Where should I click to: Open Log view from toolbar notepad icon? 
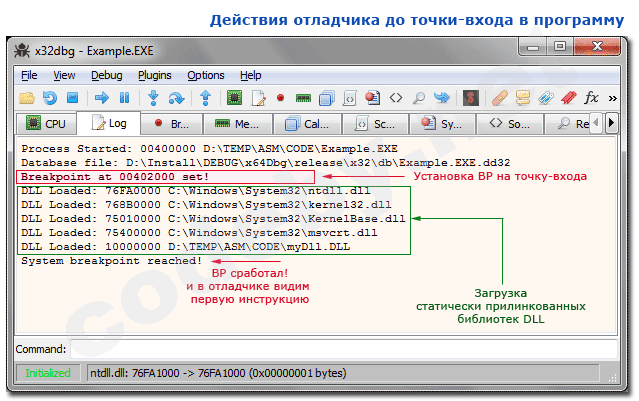click(258, 98)
